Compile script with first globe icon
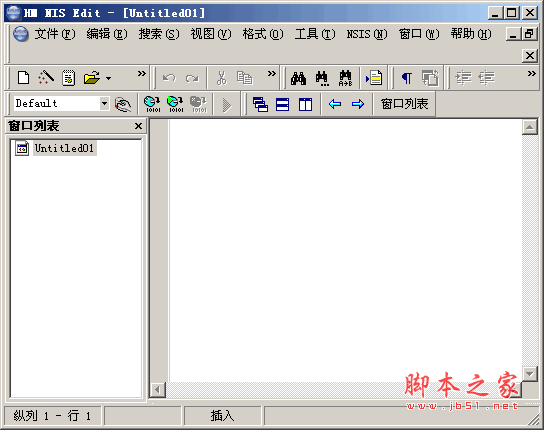This screenshot has width=545, height=431. click(x=152, y=104)
